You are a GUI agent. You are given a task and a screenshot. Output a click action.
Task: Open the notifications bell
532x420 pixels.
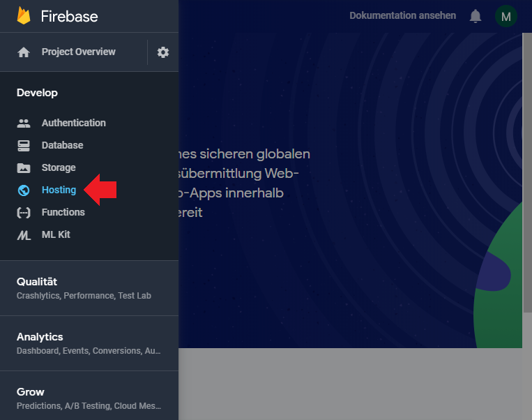[476, 16]
